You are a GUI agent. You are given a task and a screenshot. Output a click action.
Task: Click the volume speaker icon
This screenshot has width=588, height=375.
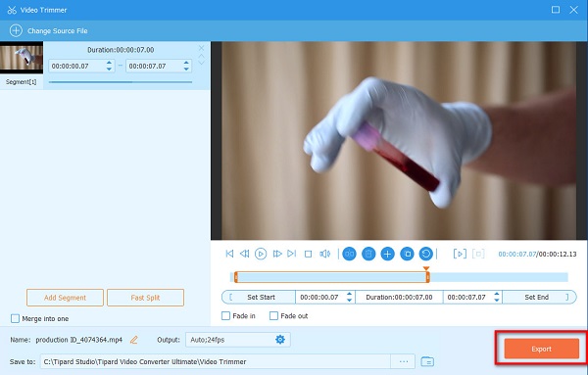point(324,254)
